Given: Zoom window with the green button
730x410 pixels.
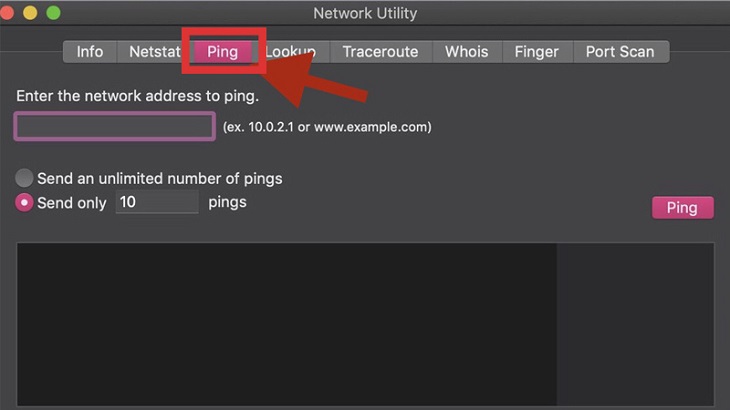Looking at the screenshot, I should point(54,13).
